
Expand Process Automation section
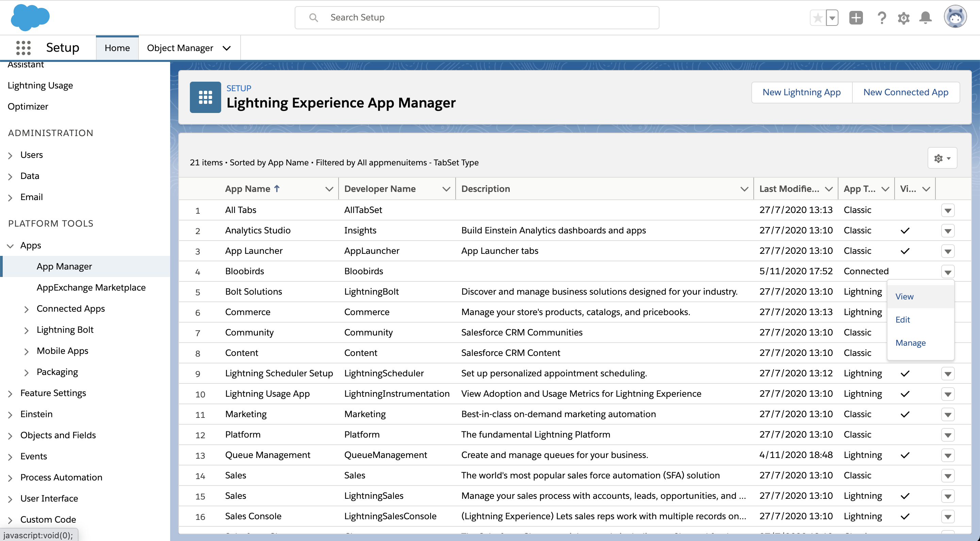tap(10, 478)
